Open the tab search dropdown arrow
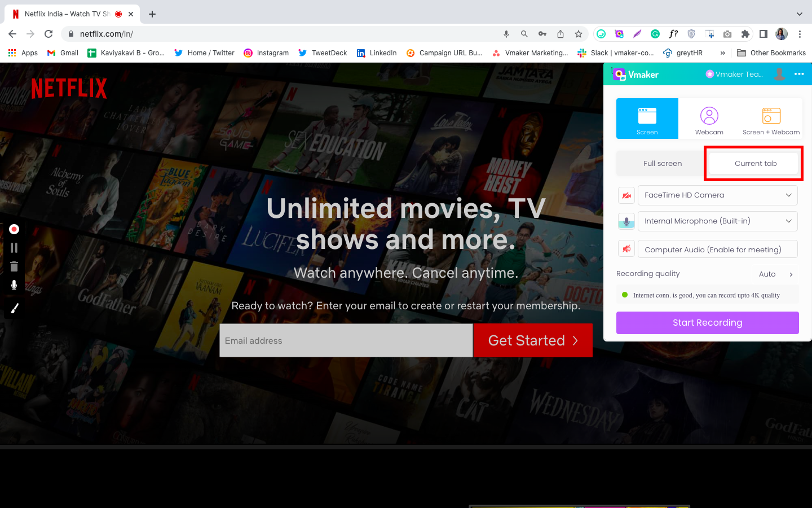Viewport: 812px width, 508px height. (799, 14)
